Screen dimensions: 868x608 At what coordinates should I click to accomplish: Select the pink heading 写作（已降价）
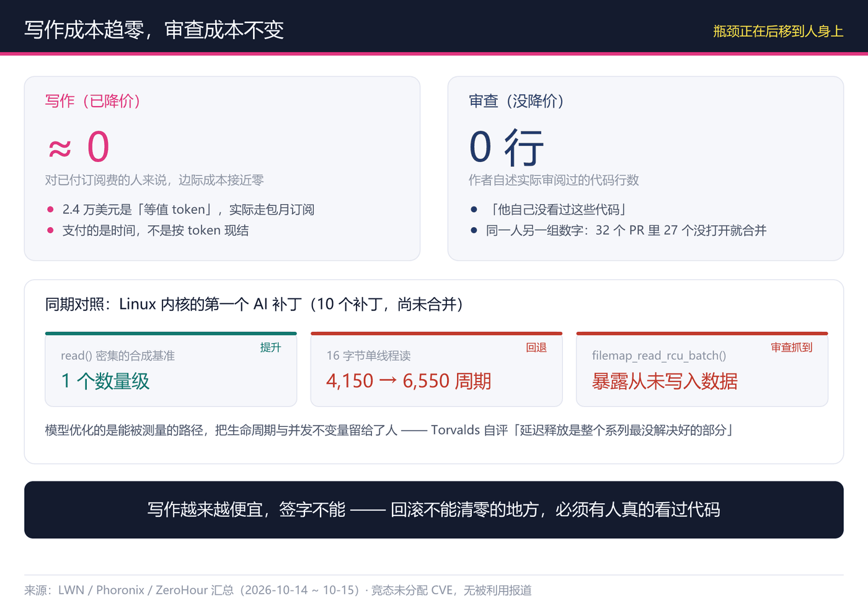coord(93,101)
